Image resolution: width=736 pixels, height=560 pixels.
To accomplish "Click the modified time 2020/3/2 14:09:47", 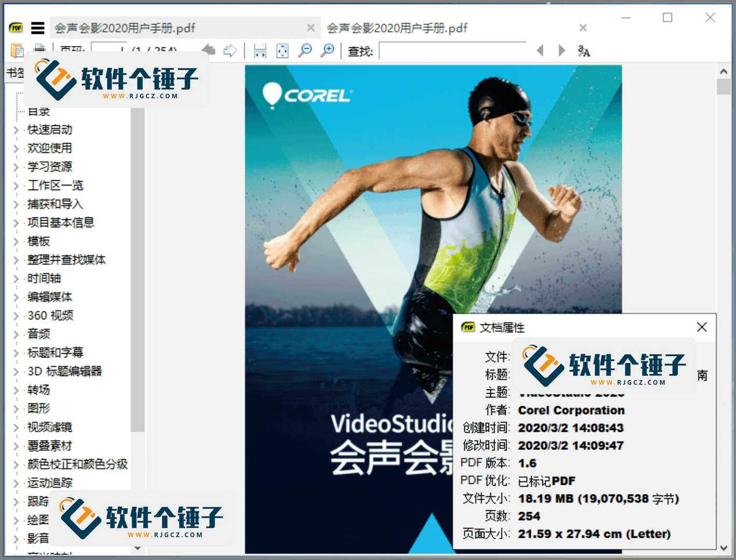I will [x=571, y=445].
